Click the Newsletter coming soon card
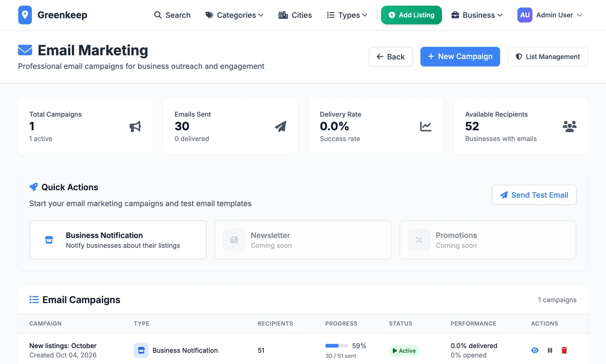The width and height of the screenshot is (606, 364). coord(303,240)
